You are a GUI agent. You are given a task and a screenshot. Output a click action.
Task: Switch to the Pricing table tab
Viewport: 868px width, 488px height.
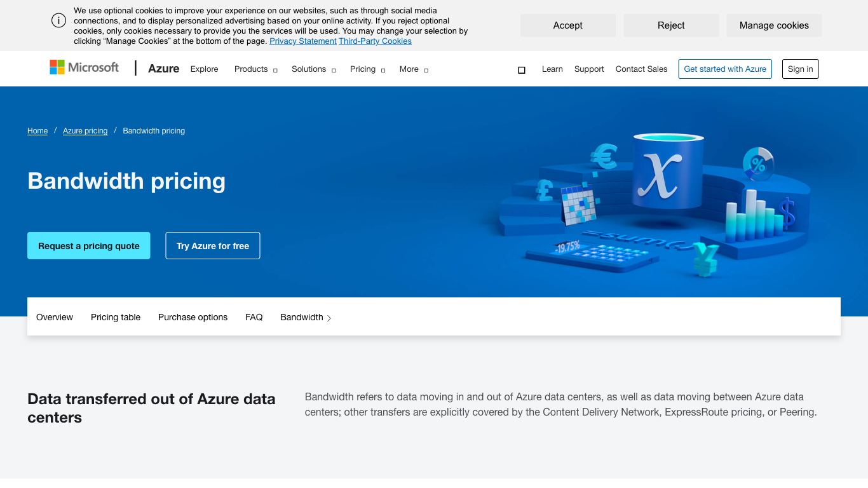116,317
